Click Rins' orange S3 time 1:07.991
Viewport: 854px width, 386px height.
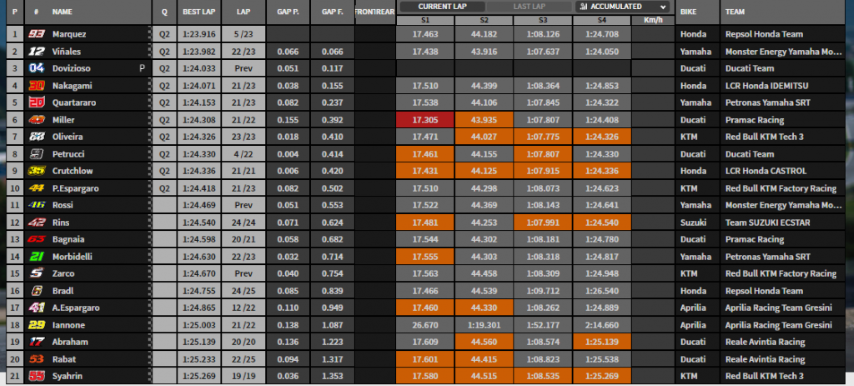pyautogui.click(x=542, y=223)
